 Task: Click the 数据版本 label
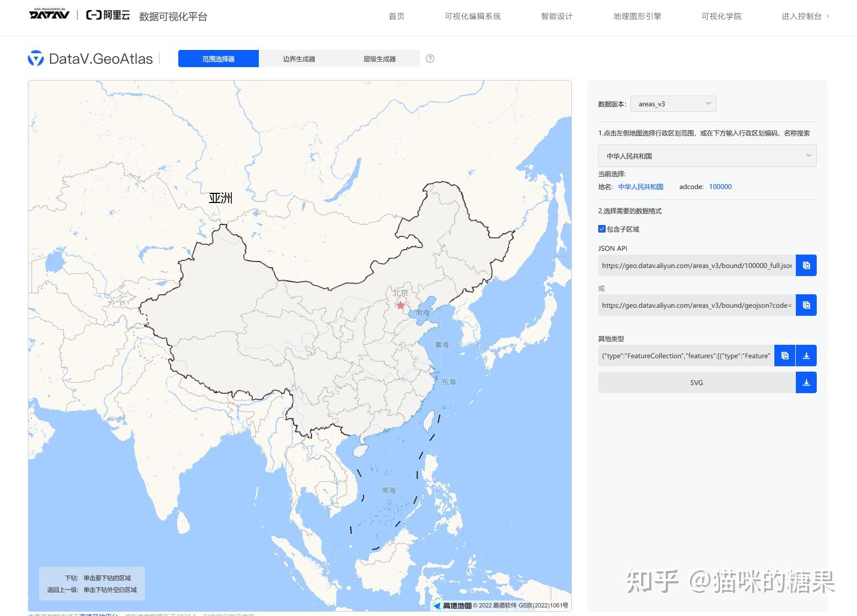(612, 104)
